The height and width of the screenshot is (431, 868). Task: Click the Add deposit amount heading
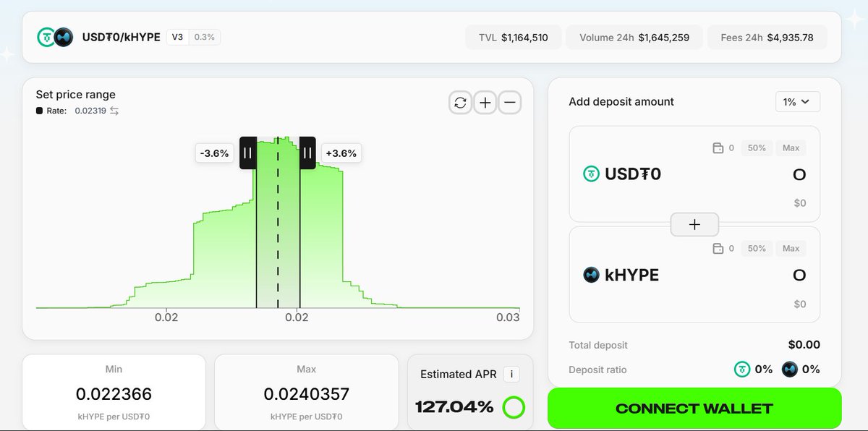[621, 102]
